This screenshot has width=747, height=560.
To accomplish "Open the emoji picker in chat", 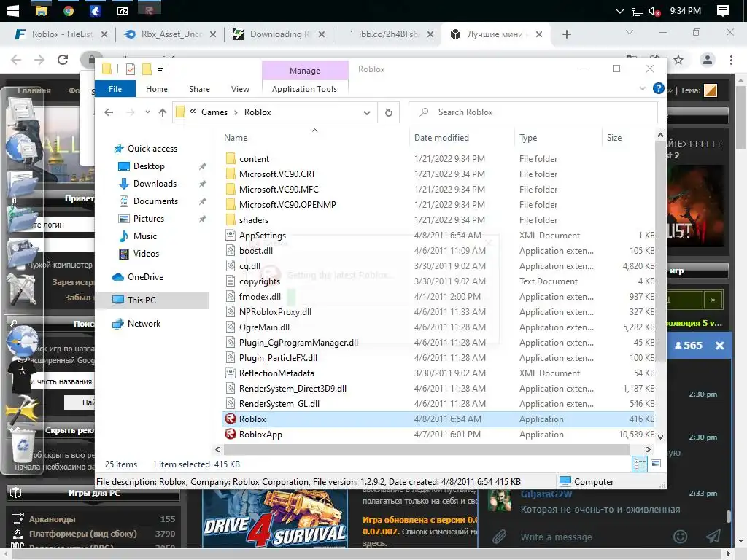I will pyautogui.click(x=681, y=537).
